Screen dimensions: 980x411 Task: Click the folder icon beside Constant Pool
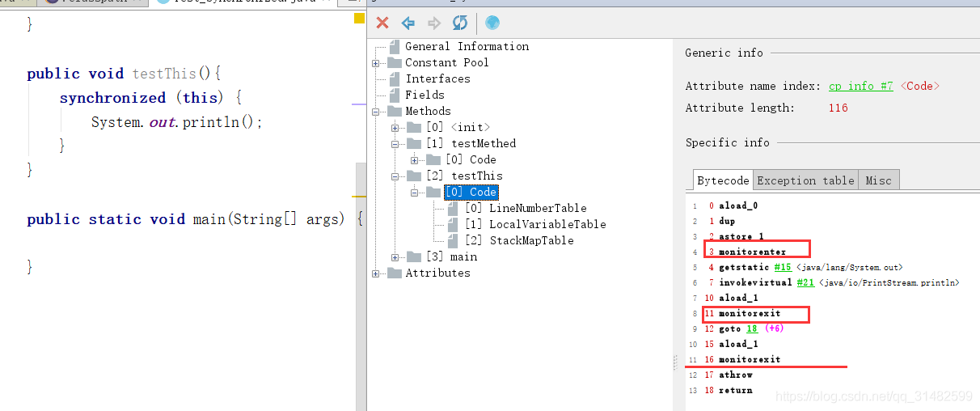pos(395,63)
